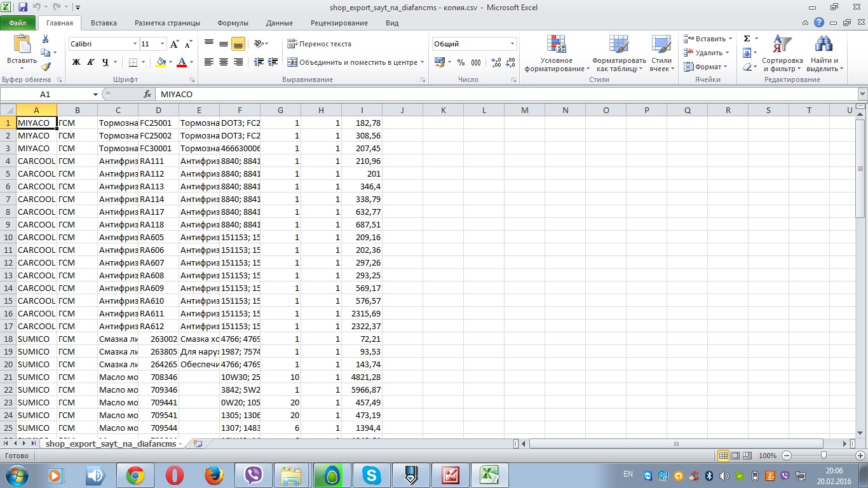Click the accounting currency format icon
The width and height of the screenshot is (868, 488).
click(440, 62)
